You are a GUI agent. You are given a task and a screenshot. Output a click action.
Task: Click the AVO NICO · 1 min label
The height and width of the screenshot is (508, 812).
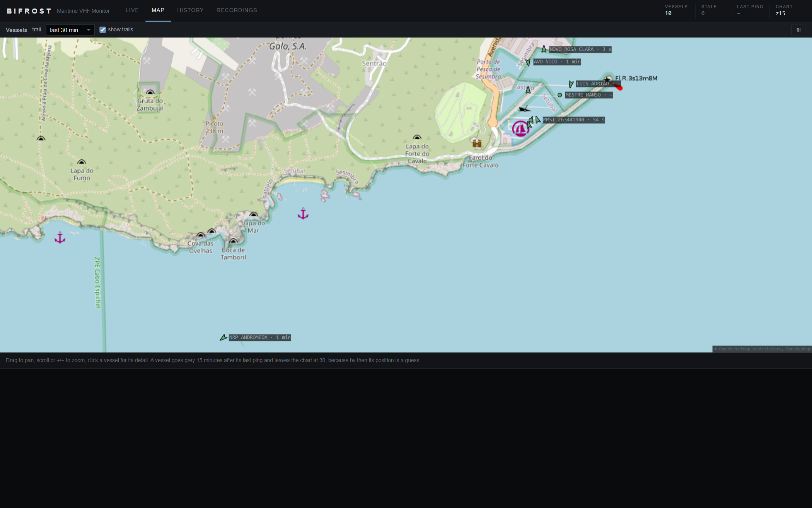(x=557, y=62)
